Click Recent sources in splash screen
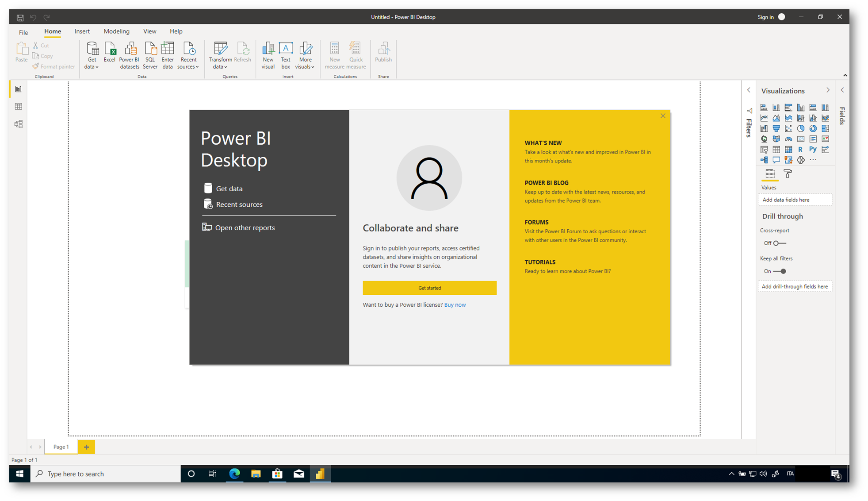868x501 pixels. [233, 204]
